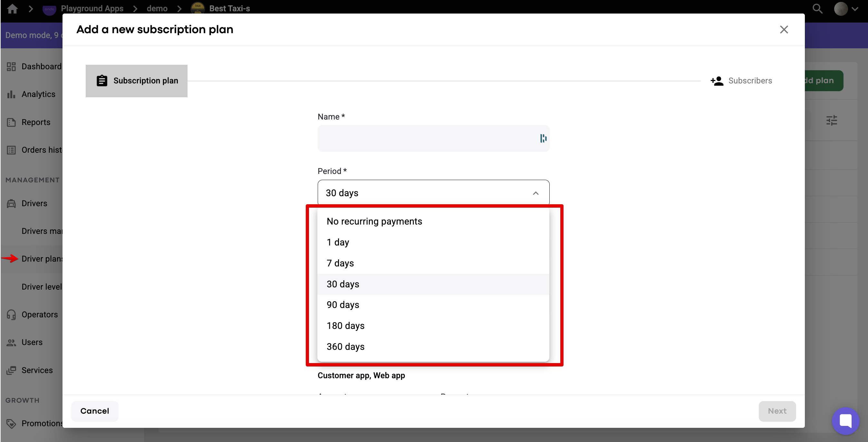Image resolution: width=868 pixels, height=442 pixels.
Task: Choose 'No recurring payments' option
Action: pos(374,221)
